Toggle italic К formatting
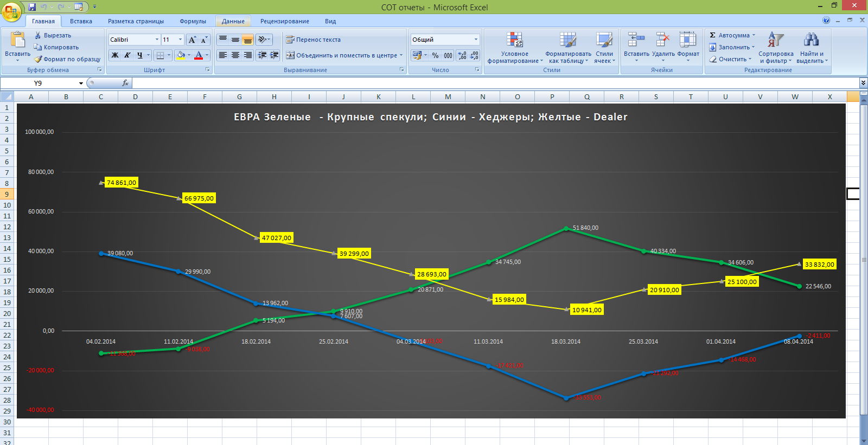Viewport: 868px width, 445px height. click(x=127, y=55)
